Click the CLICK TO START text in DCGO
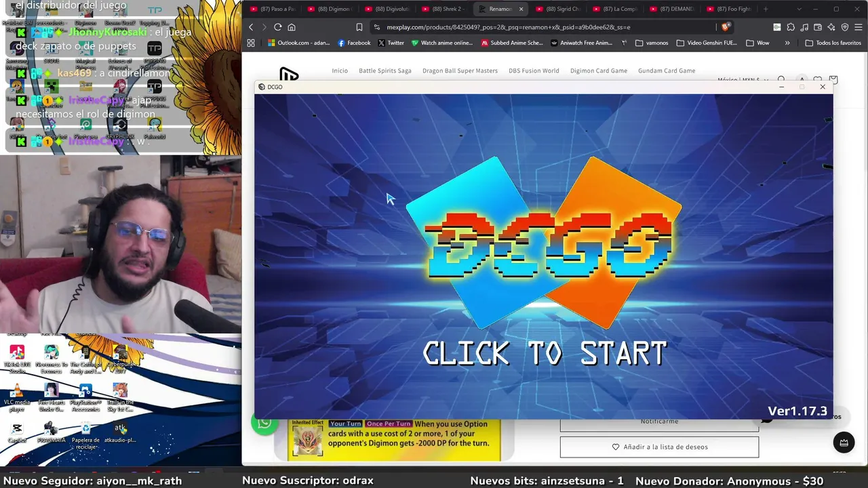This screenshot has height=488, width=868. click(545, 354)
